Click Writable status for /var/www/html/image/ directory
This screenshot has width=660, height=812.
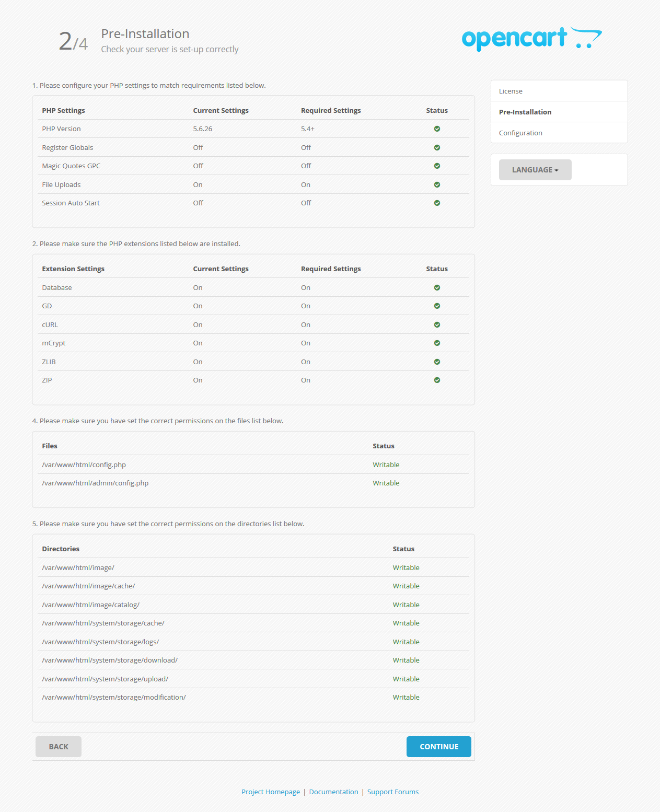[406, 568]
